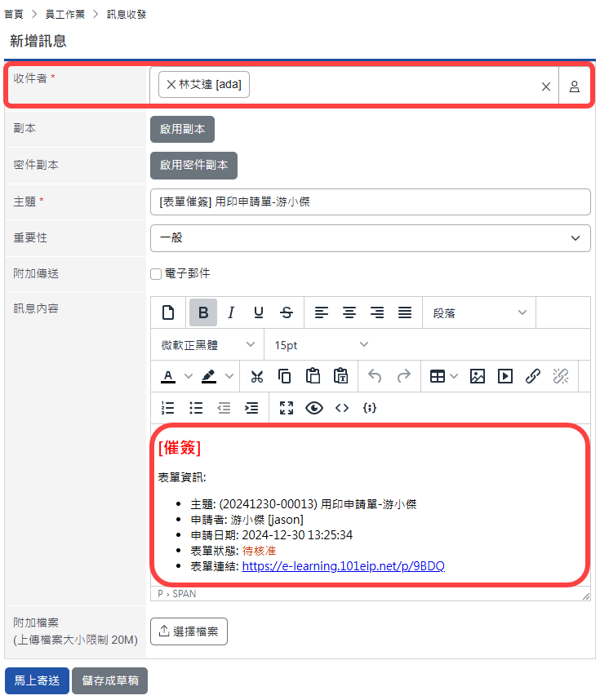Image resolution: width=600 pixels, height=700 pixels.
Task: Open the recipient picker person icon
Action: 575,86
